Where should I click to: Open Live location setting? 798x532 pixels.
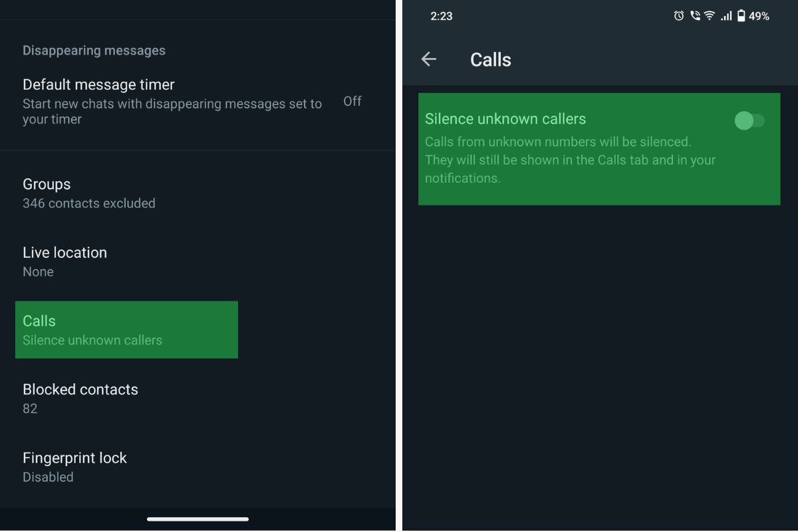[198, 261]
